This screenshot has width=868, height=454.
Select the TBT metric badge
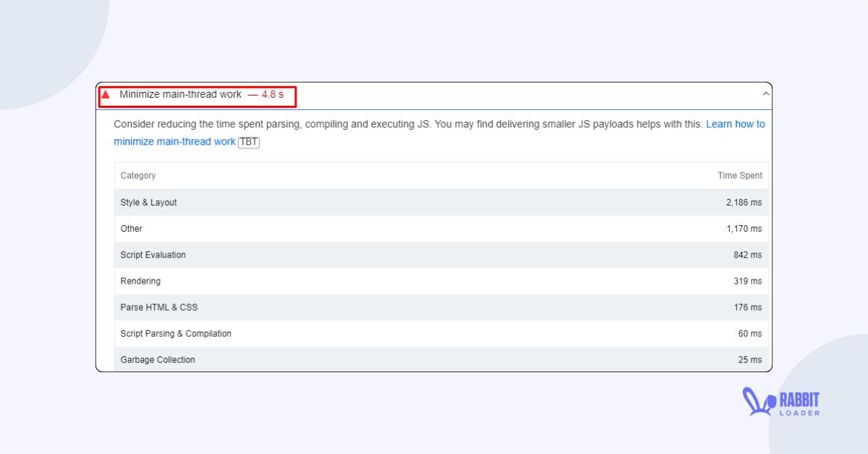tap(249, 142)
